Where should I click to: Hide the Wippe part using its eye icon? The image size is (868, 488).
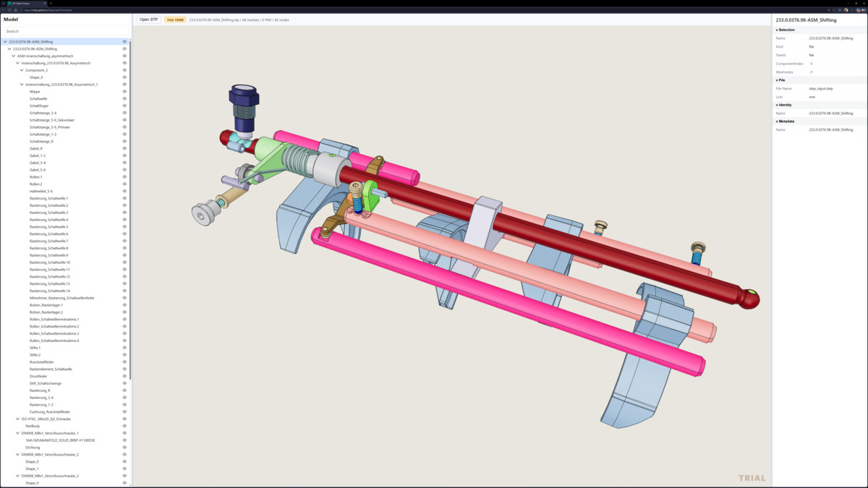pos(124,92)
